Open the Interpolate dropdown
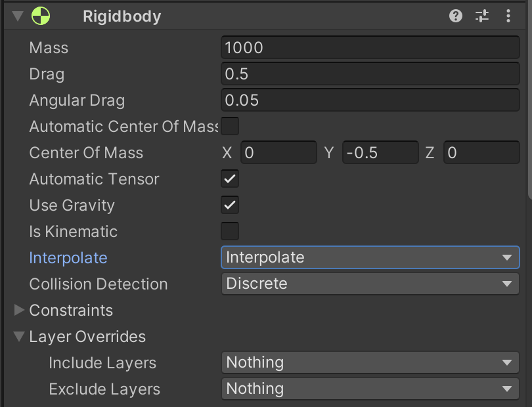This screenshot has width=532, height=407. coord(370,257)
